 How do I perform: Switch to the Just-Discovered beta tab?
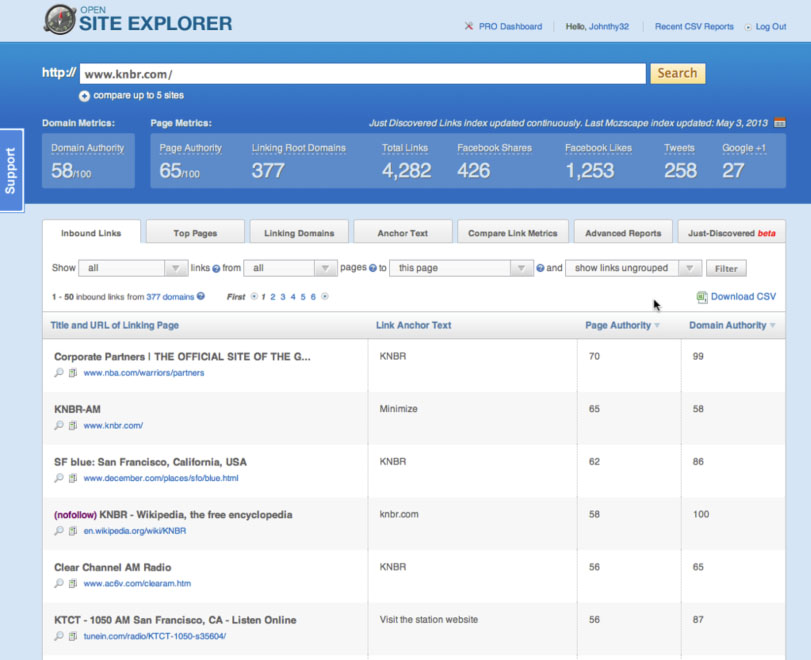(731, 233)
